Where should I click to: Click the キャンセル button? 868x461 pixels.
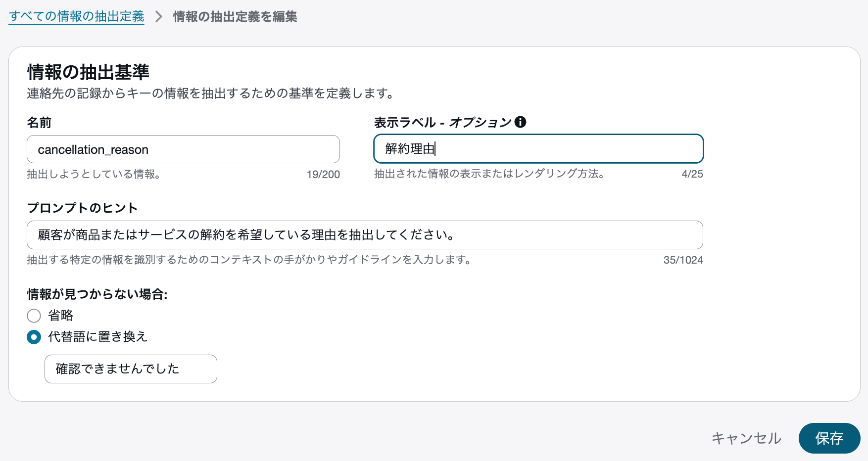click(746, 438)
